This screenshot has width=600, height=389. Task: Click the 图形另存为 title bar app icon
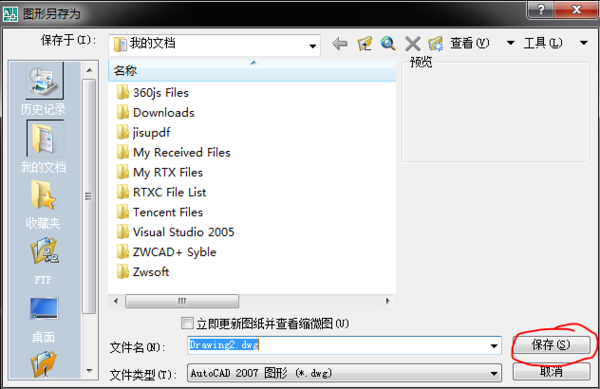pos(10,14)
